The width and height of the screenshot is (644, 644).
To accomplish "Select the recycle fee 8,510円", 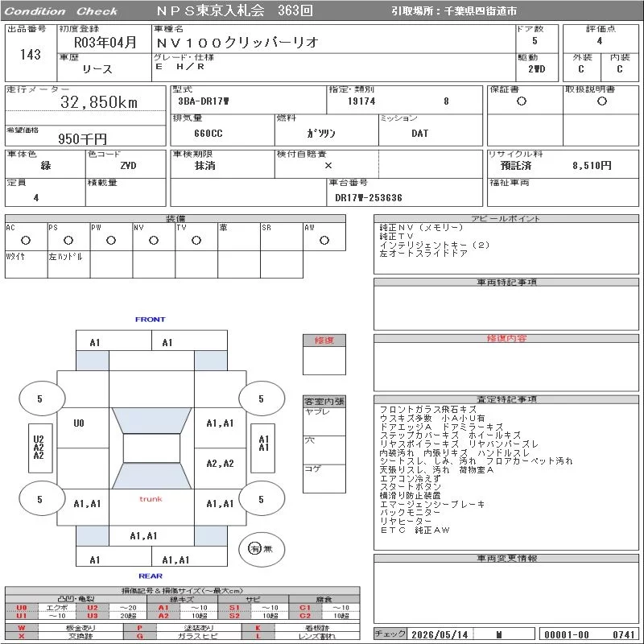I will [x=592, y=166].
